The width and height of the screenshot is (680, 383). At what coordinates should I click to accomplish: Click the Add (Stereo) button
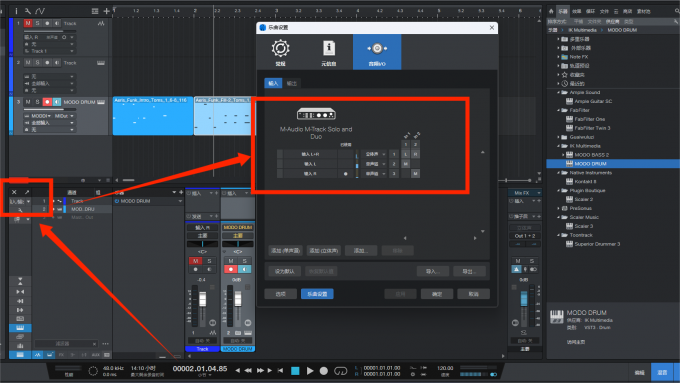[324, 250]
